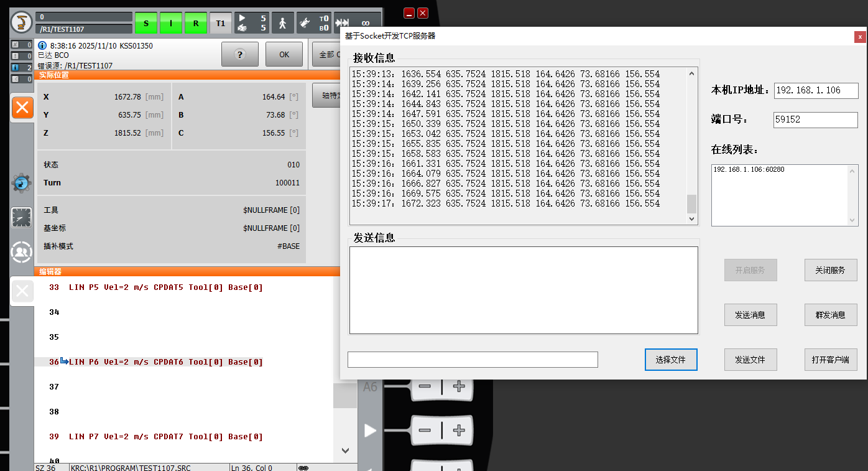Click the disabled 开启服务 start service button
This screenshot has height=471, width=868.
[750, 270]
